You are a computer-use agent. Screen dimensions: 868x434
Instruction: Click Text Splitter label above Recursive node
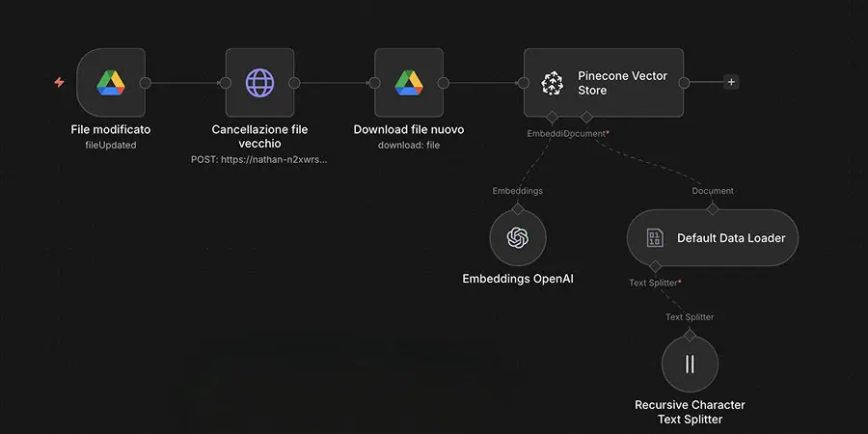690,316
